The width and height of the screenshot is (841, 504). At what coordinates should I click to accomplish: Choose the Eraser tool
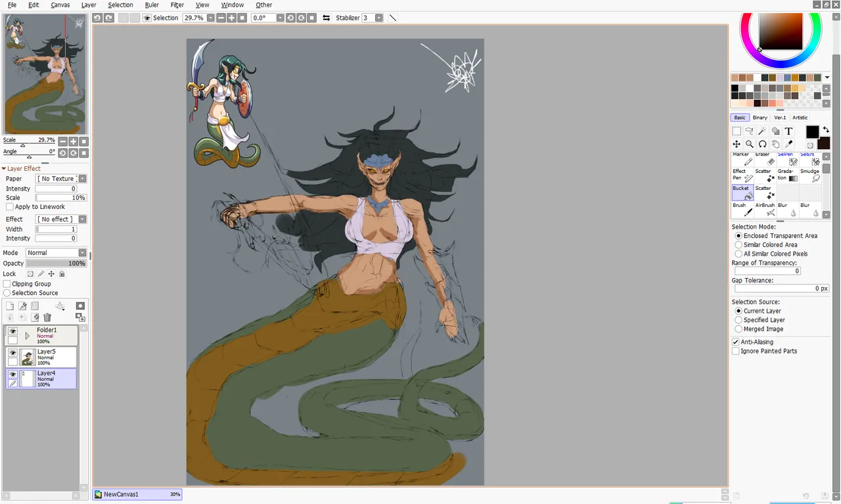(764, 159)
